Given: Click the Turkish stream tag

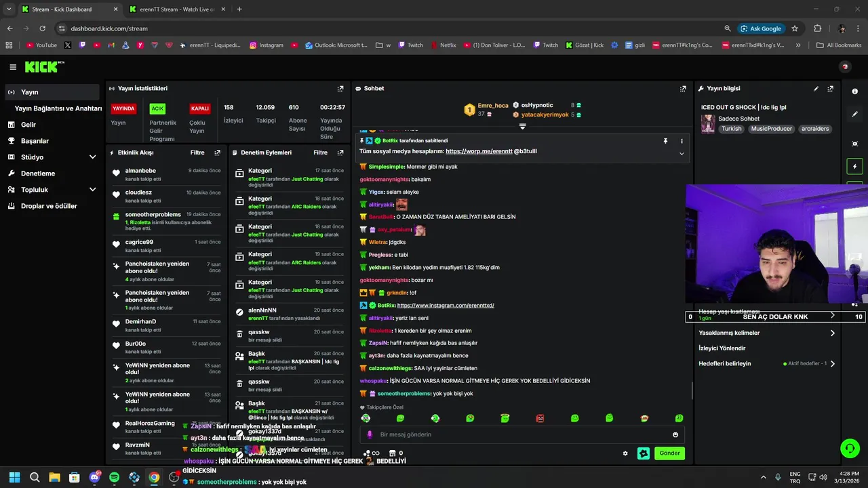Looking at the screenshot, I should [x=732, y=129].
